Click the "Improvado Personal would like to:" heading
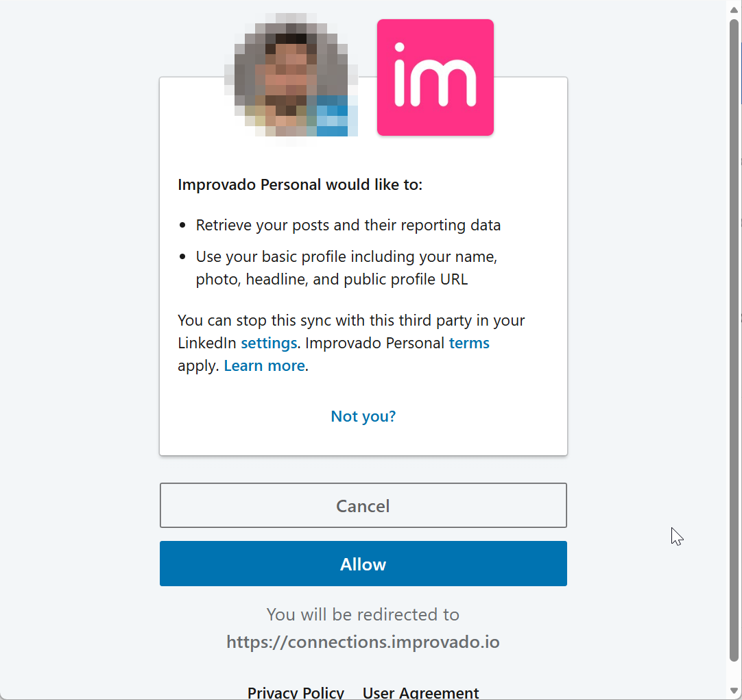Image resolution: width=742 pixels, height=700 pixels. click(300, 184)
